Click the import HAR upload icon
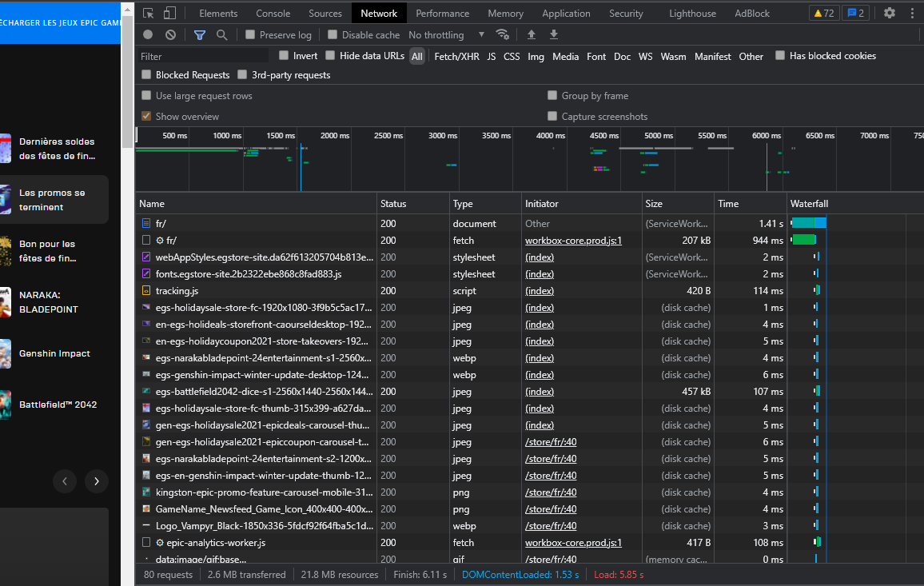924x586 pixels. [532, 34]
